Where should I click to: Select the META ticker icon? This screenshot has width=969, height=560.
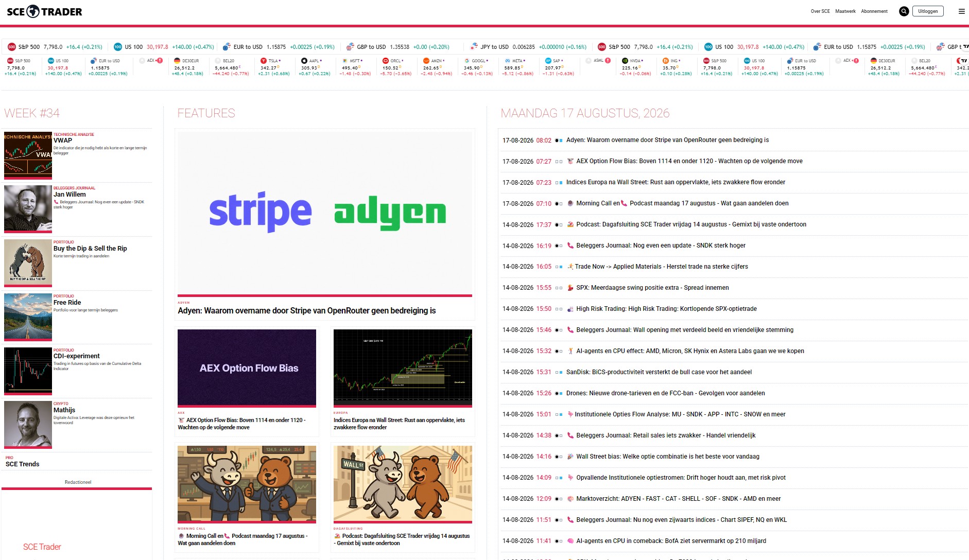(x=508, y=61)
